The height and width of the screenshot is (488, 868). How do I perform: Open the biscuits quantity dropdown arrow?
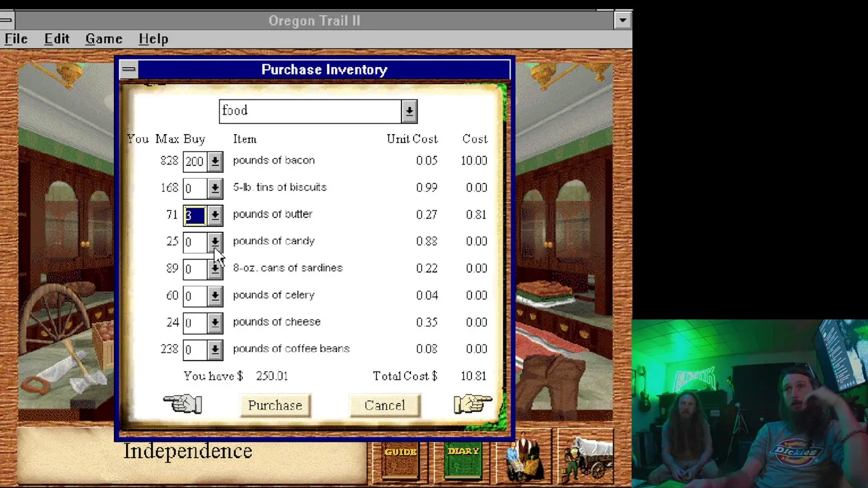[215, 188]
